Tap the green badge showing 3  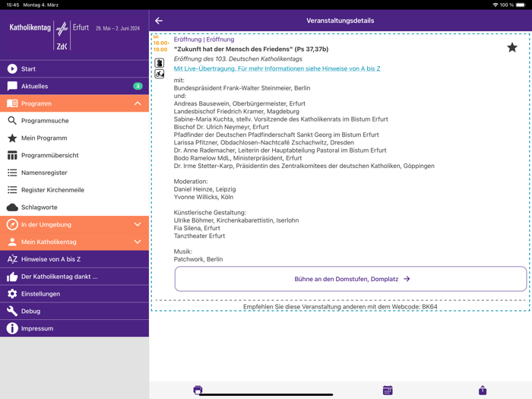pyautogui.click(x=138, y=86)
